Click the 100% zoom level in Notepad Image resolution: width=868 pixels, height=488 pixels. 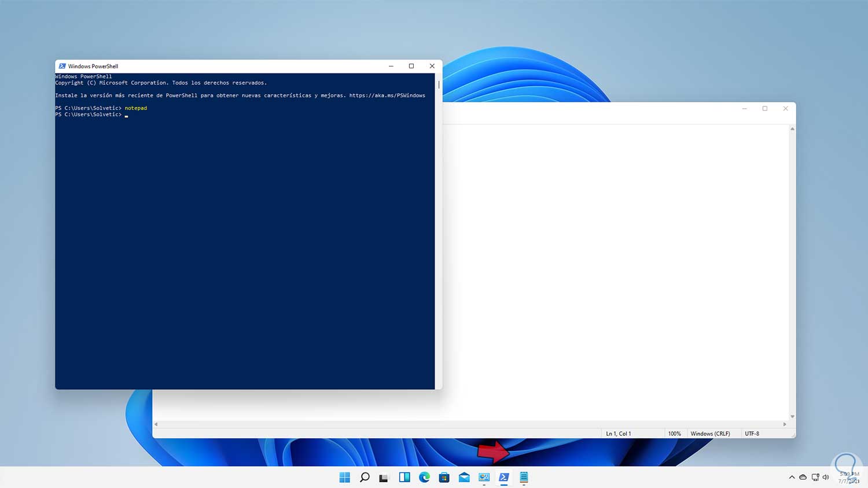click(x=675, y=434)
